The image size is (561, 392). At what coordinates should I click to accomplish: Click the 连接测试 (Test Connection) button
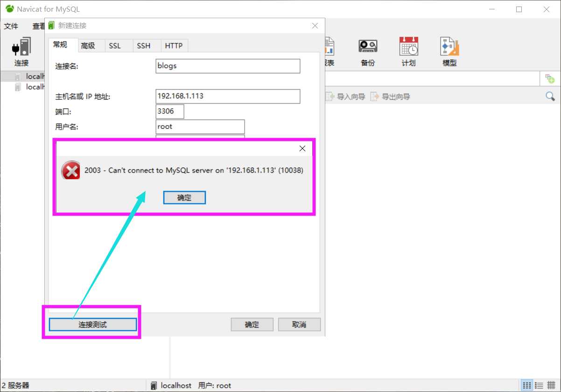point(93,324)
